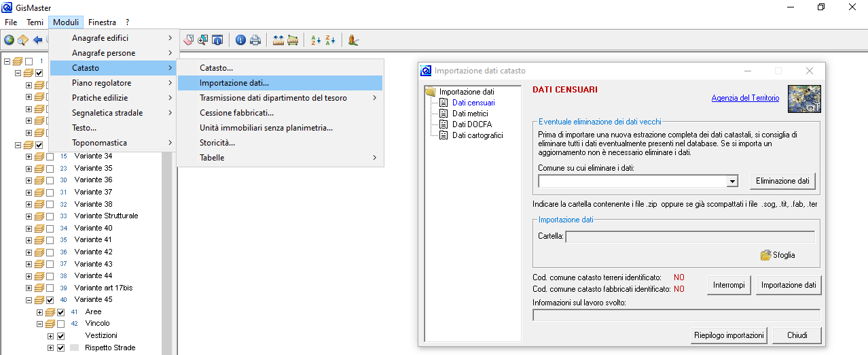This screenshot has width=868, height=355.
Task: Collapse the Vincolo tree node
Action: pyautogui.click(x=39, y=324)
